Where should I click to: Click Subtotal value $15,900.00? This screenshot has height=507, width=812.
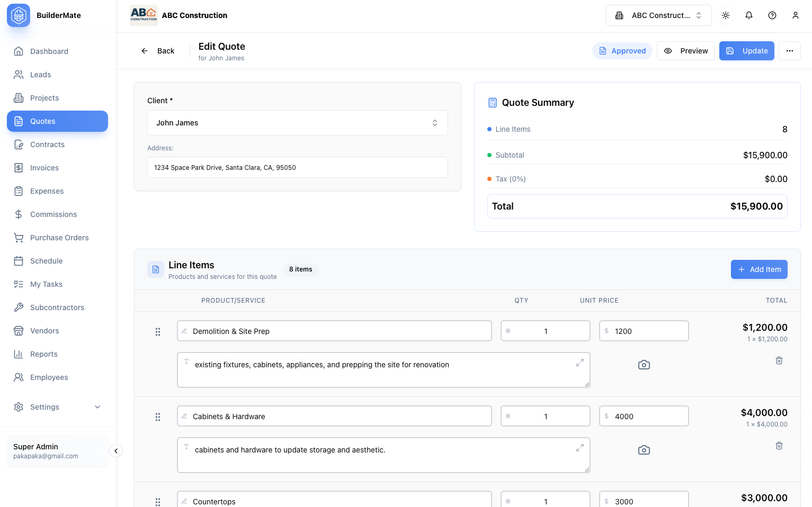tap(765, 155)
